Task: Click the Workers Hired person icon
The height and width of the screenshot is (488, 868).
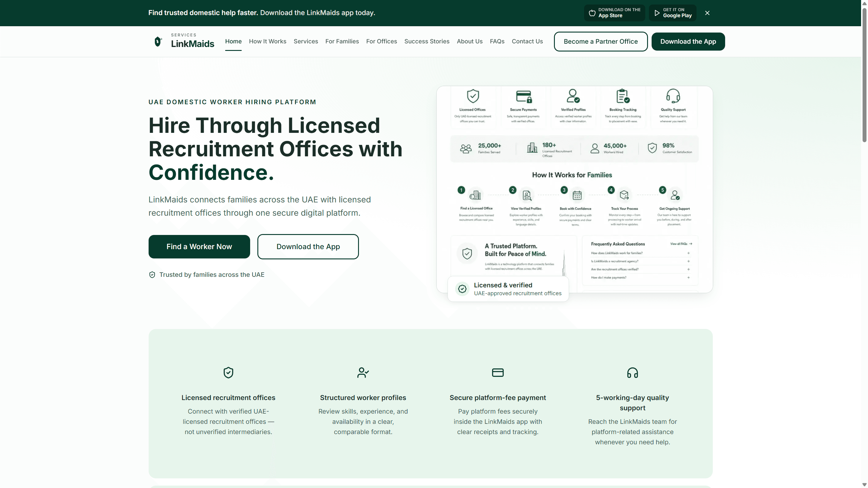Action: pos(595,149)
